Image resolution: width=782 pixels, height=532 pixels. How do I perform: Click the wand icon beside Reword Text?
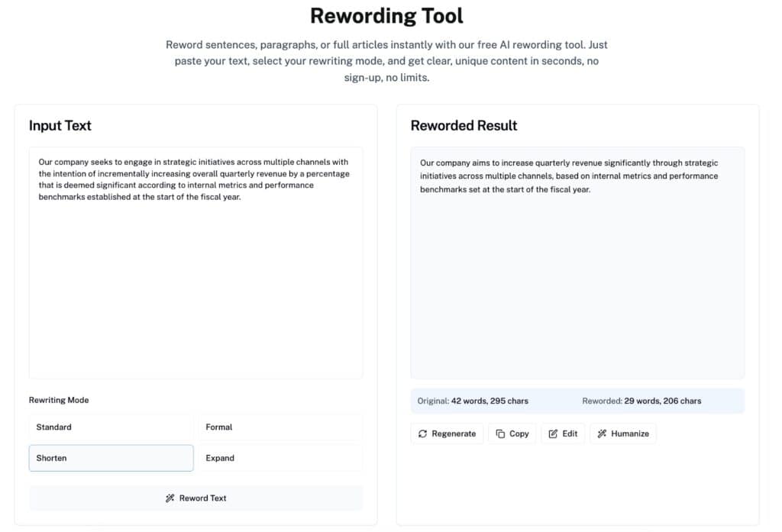coord(170,498)
